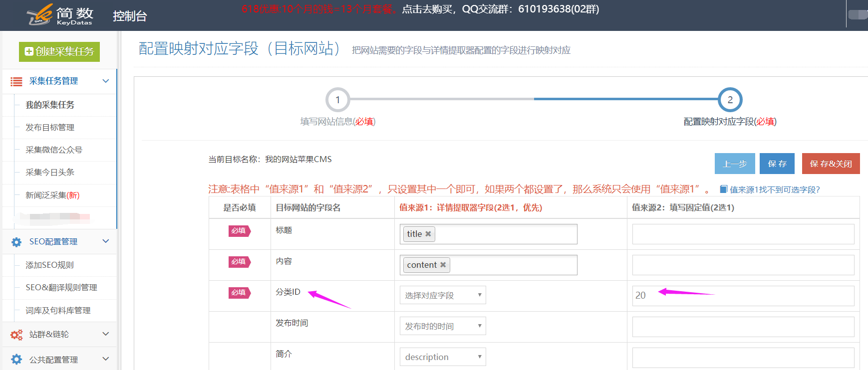
Task: Select 采集微信公众号 menu item
Action: pos(54,150)
